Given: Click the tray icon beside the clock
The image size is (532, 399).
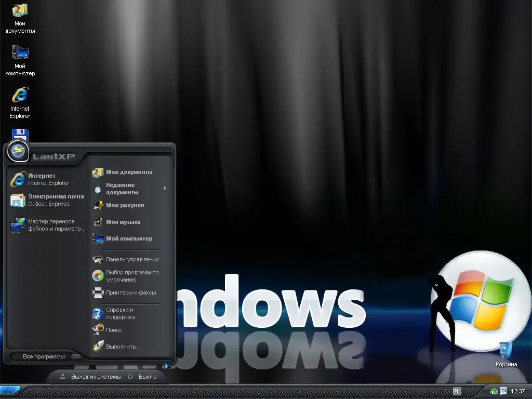Looking at the screenshot, I should coord(503,391).
